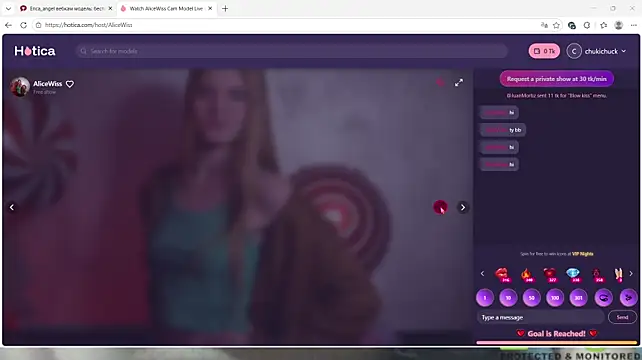This screenshot has height=360, width=642.
Task: Close the Watch AliceWiss tab
Action: (x=210, y=9)
